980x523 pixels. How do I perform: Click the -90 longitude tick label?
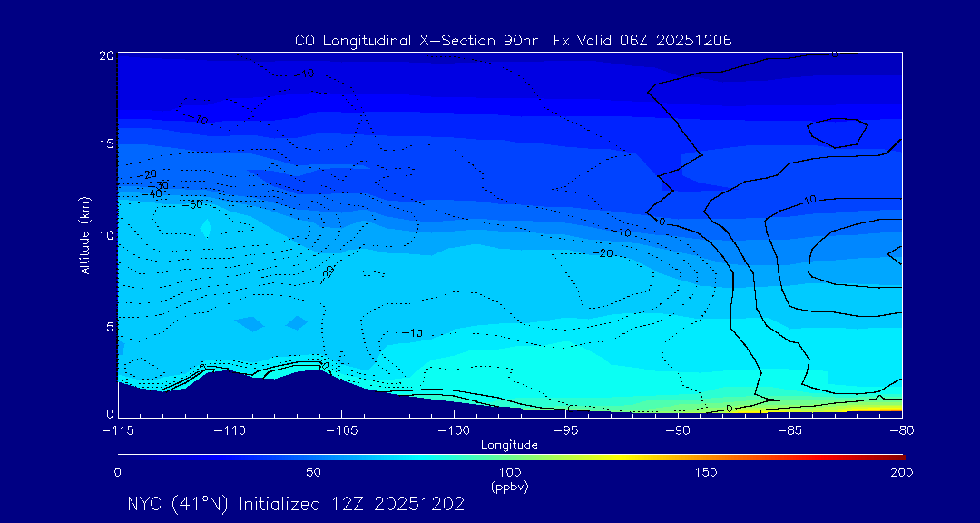678,431
